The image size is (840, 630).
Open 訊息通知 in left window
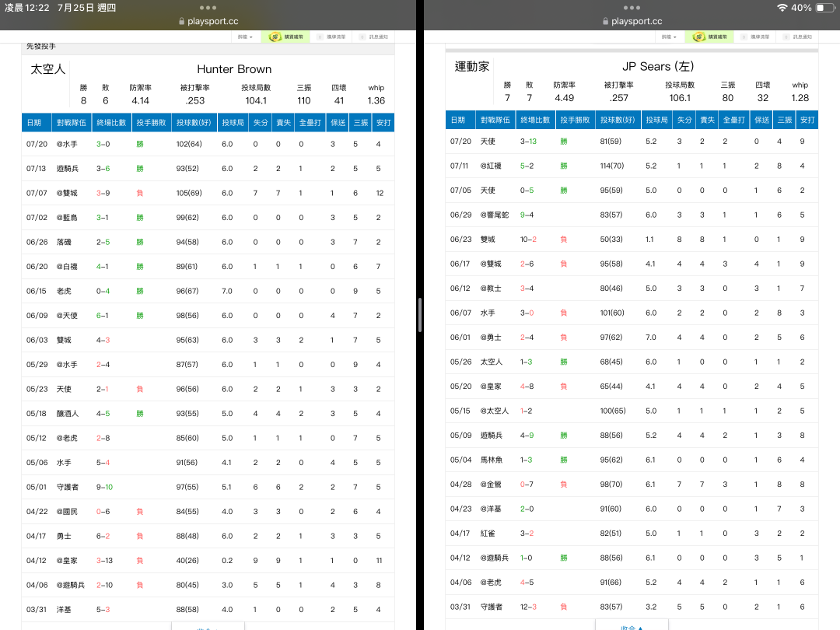pyautogui.click(x=374, y=37)
